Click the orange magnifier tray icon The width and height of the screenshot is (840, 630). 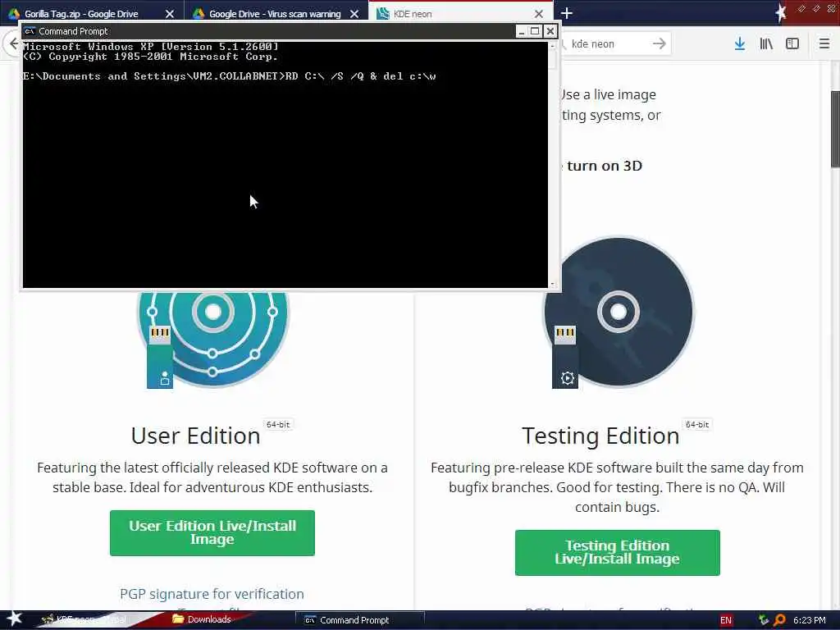point(779,620)
